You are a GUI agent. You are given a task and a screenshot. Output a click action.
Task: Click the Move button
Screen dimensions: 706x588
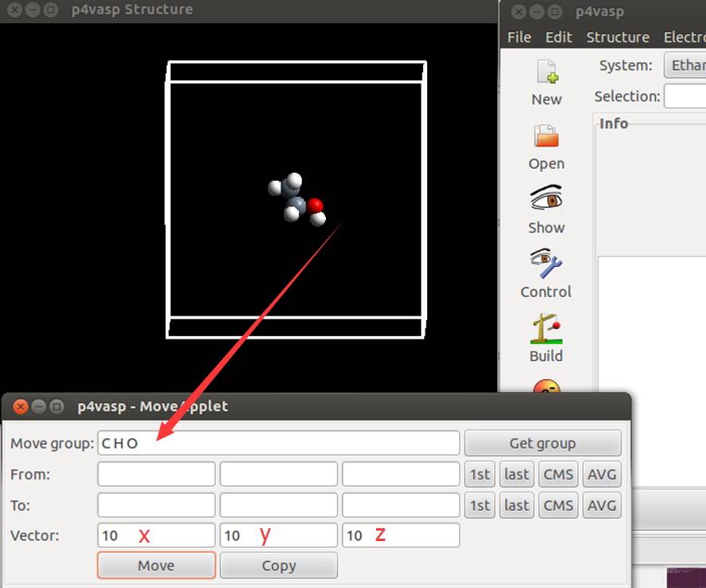[156, 566]
